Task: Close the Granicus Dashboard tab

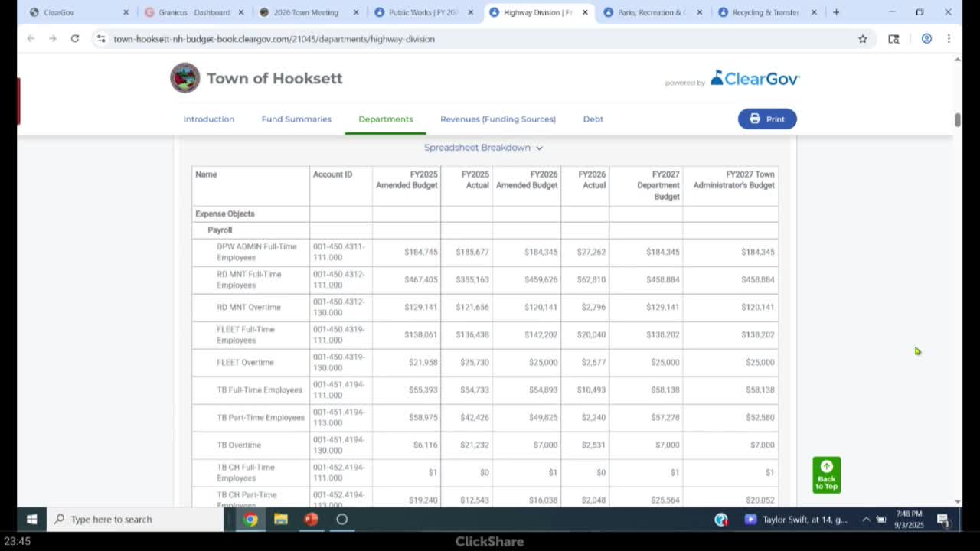Action: click(241, 12)
